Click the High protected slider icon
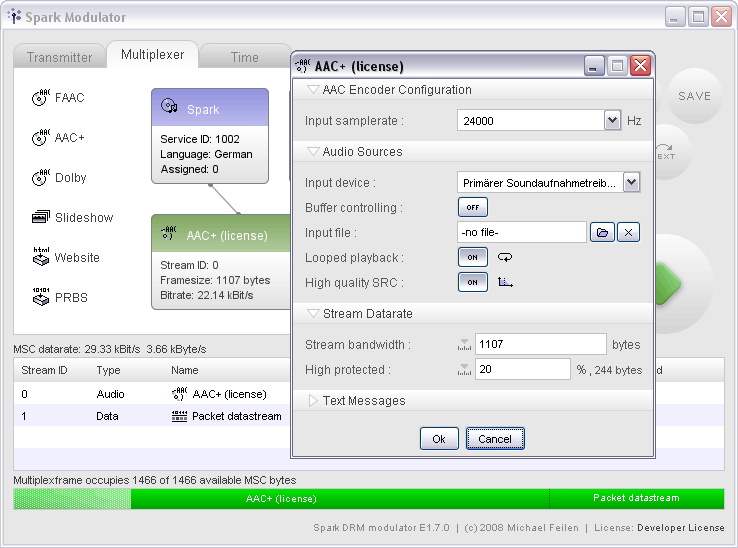The width and height of the screenshot is (738, 548). (464, 370)
